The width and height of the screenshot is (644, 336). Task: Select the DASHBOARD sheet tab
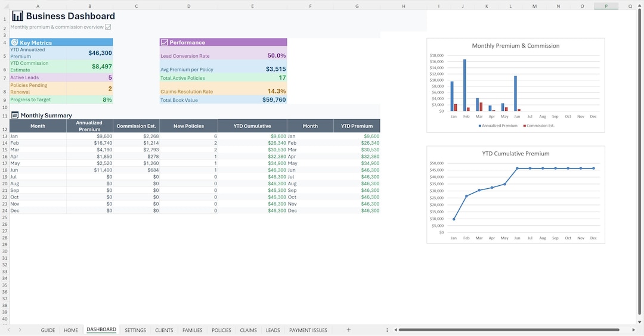101,329
